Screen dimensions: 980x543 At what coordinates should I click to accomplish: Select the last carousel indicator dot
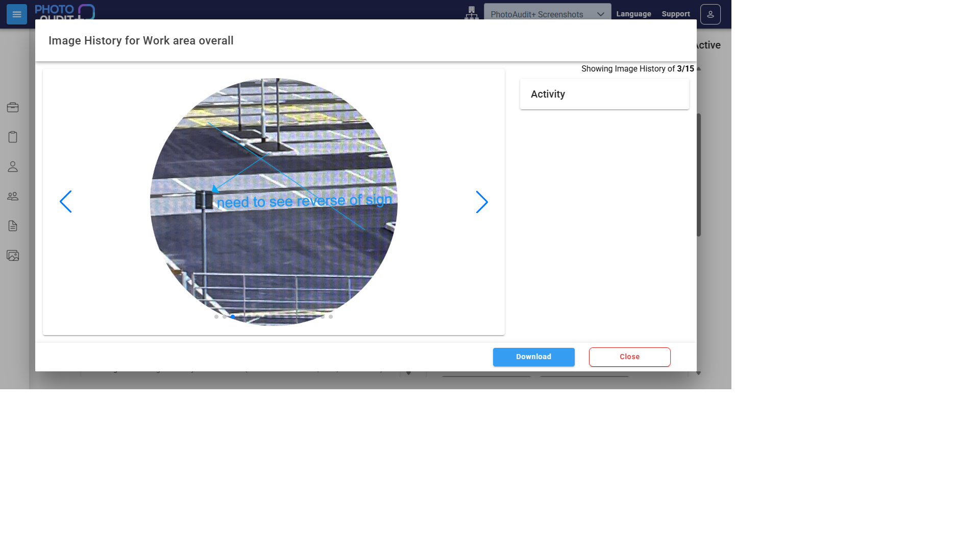point(331,317)
